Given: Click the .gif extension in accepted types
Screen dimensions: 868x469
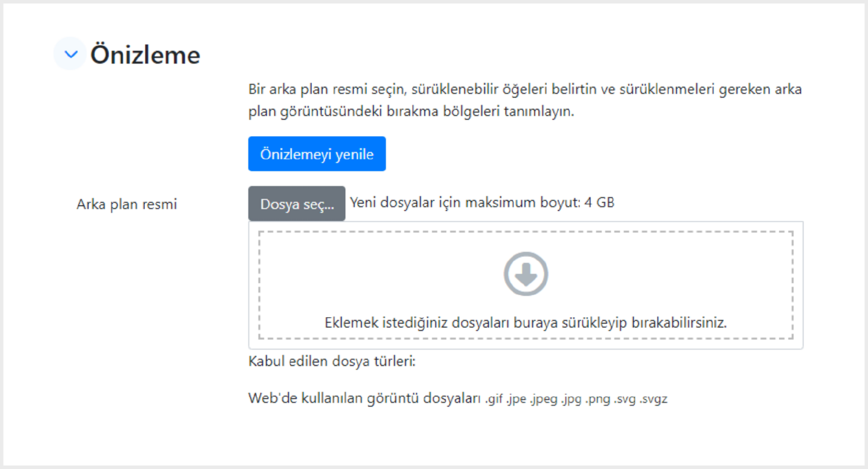Looking at the screenshot, I should pyautogui.click(x=494, y=399).
